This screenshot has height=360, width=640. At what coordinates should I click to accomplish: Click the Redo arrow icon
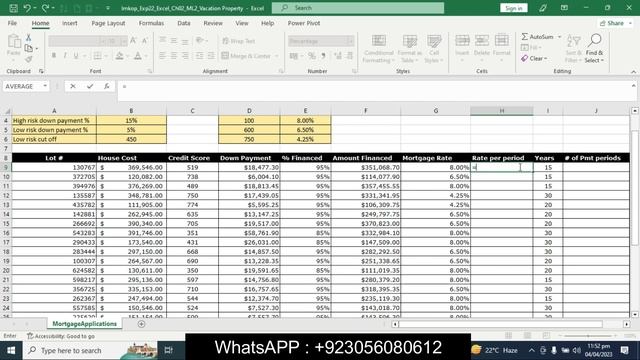pyautogui.click(x=45, y=8)
